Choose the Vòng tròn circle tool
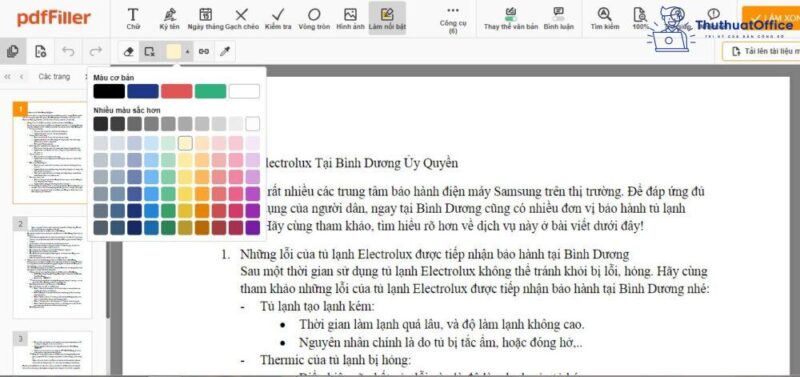The height and width of the screenshot is (377, 800). [314, 18]
